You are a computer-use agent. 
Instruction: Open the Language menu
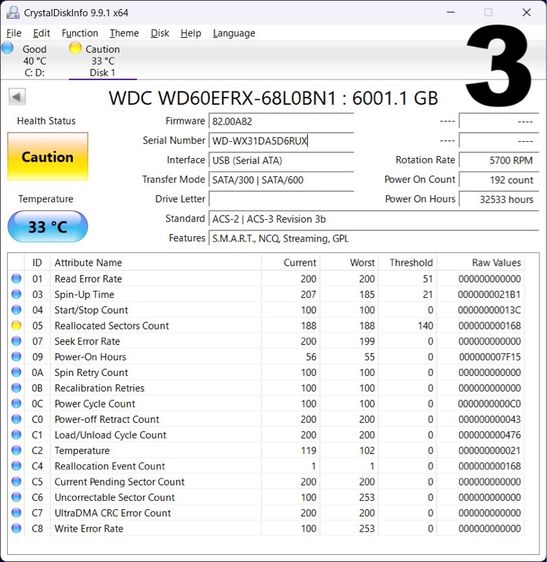tap(234, 33)
